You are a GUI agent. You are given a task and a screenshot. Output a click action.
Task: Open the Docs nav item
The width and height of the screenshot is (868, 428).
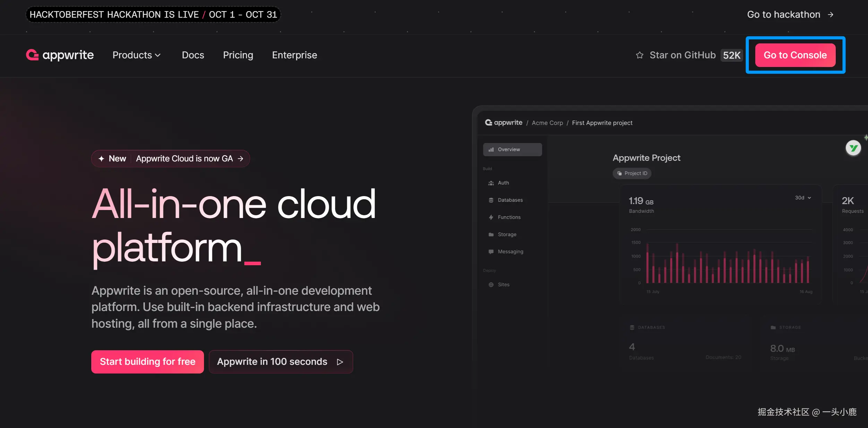point(193,55)
